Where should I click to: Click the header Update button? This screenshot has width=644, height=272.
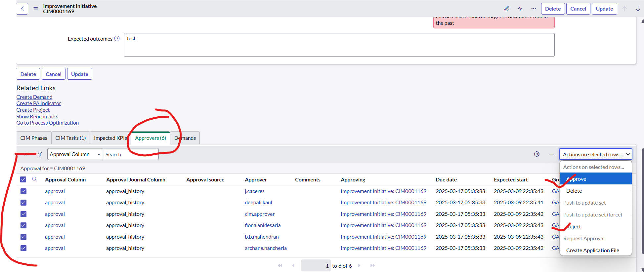[604, 9]
